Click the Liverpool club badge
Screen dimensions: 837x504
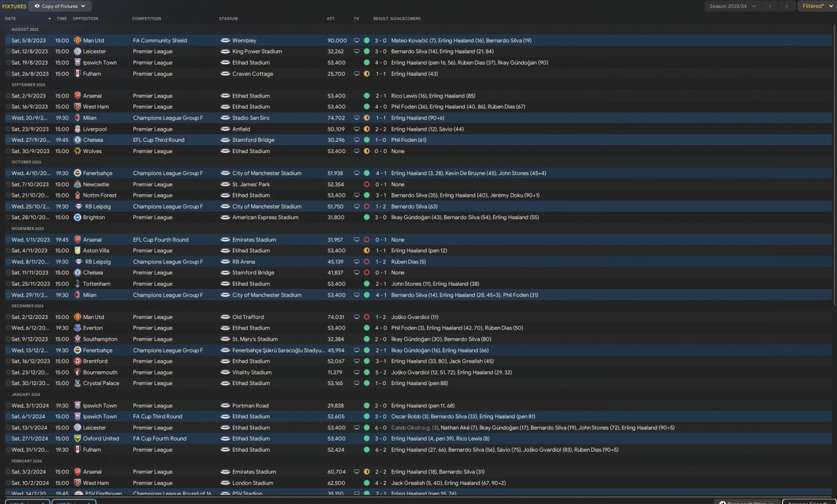click(x=77, y=129)
